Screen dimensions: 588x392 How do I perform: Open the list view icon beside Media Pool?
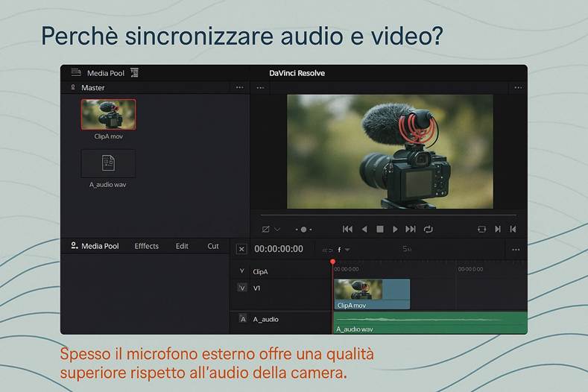(x=134, y=72)
